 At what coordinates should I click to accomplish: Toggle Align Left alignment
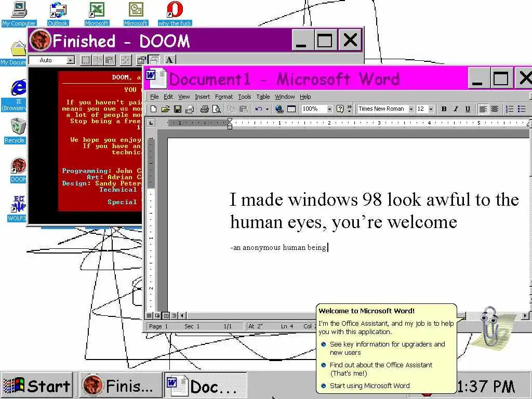(x=483, y=109)
